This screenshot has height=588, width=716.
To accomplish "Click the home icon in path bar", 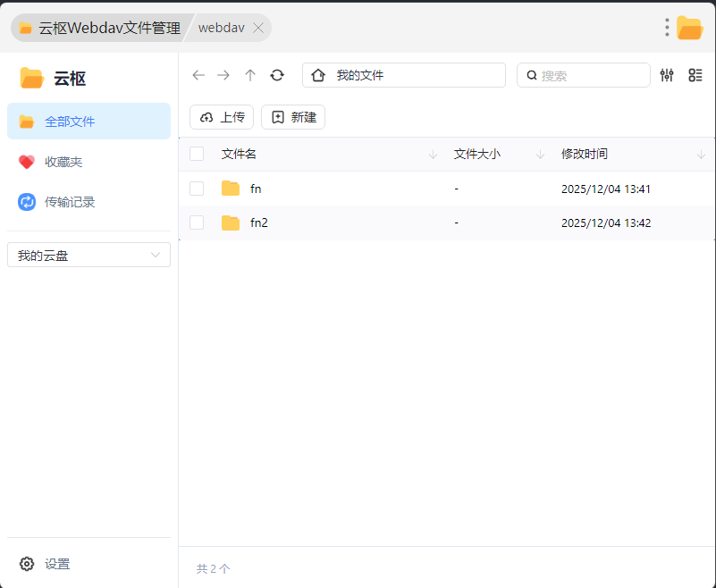I will 318,76.
